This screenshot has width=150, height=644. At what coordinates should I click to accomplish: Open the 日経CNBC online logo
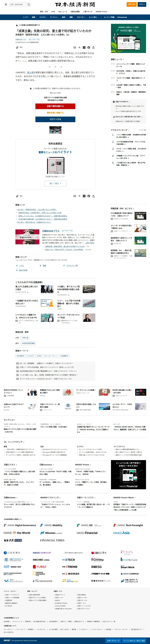coord(41,560)
